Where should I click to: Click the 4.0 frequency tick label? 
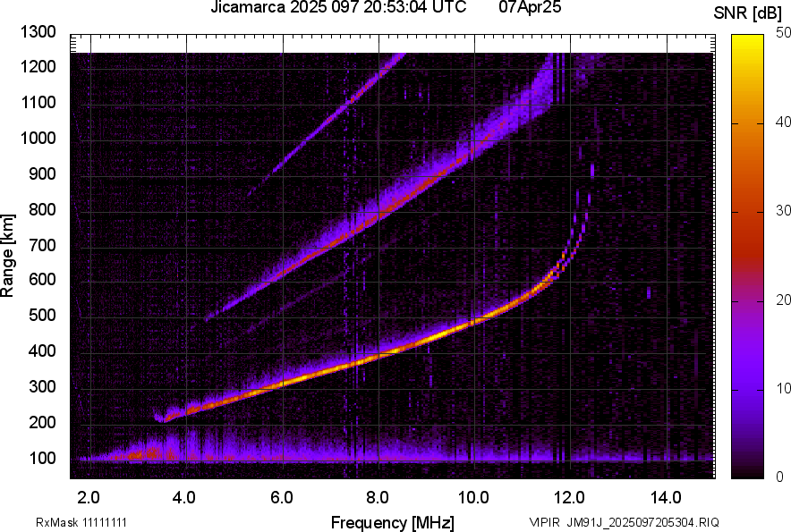(184, 497)
